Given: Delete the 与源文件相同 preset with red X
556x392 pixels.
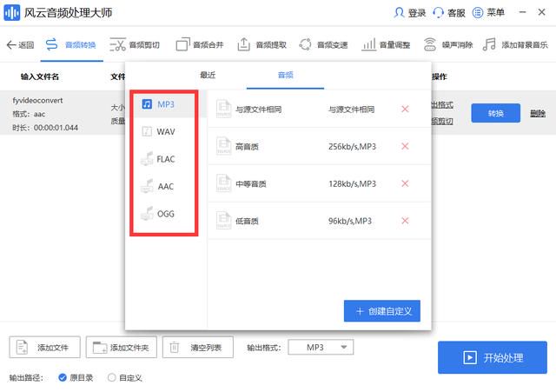Looking at the screenshot, I should coord(405,109).
